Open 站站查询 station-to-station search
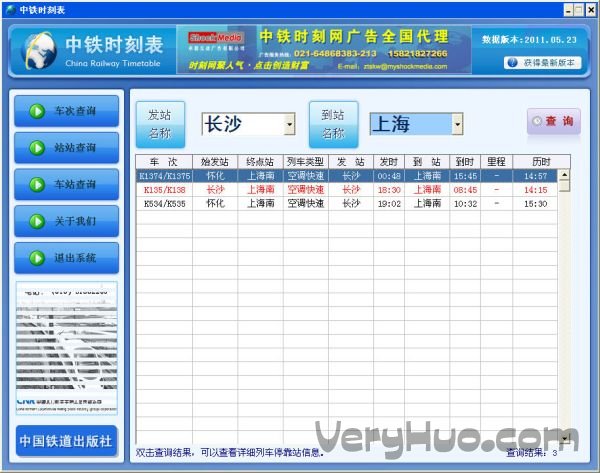The image size is (600, 473). 67,147
